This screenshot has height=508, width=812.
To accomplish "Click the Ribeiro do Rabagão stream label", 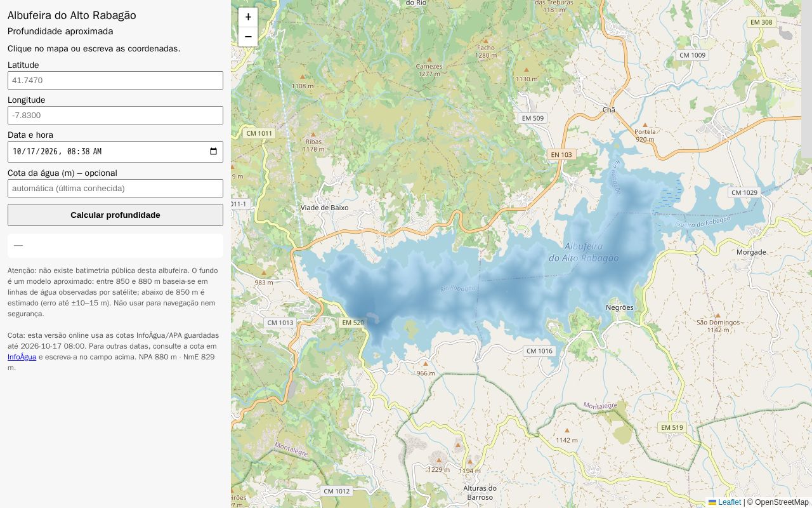I will [x=703, y=222].
